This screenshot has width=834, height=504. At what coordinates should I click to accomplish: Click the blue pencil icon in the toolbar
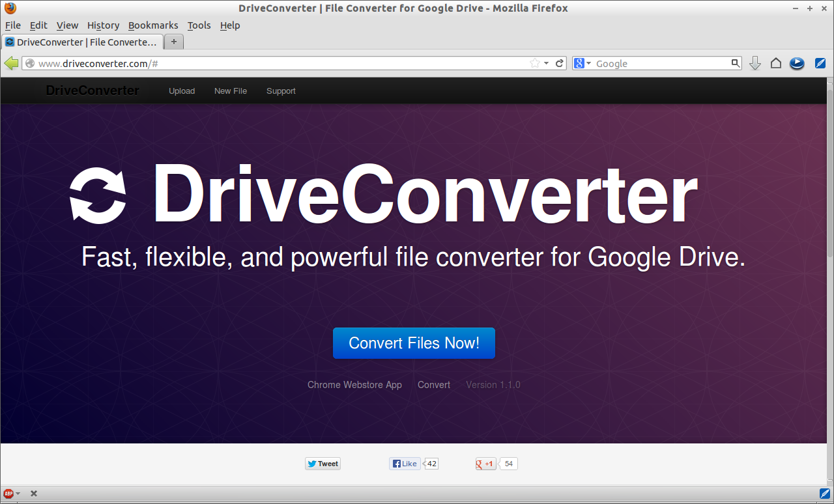(820, 63)
